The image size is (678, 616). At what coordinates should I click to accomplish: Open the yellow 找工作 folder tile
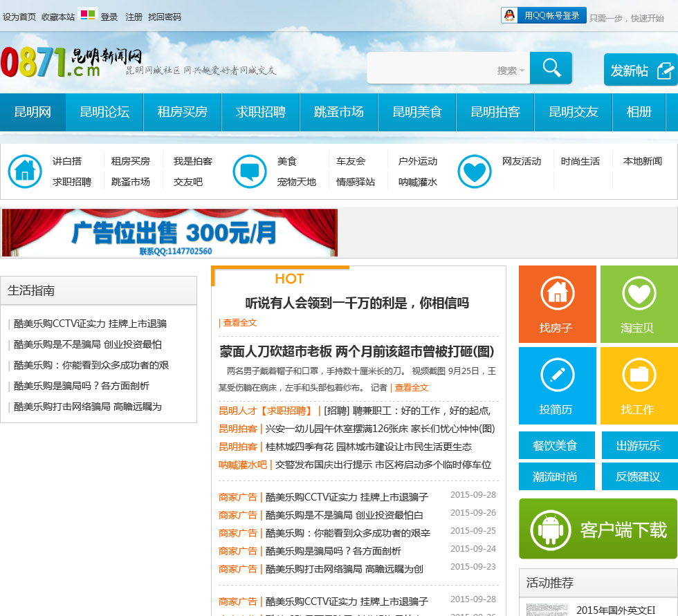639,386
